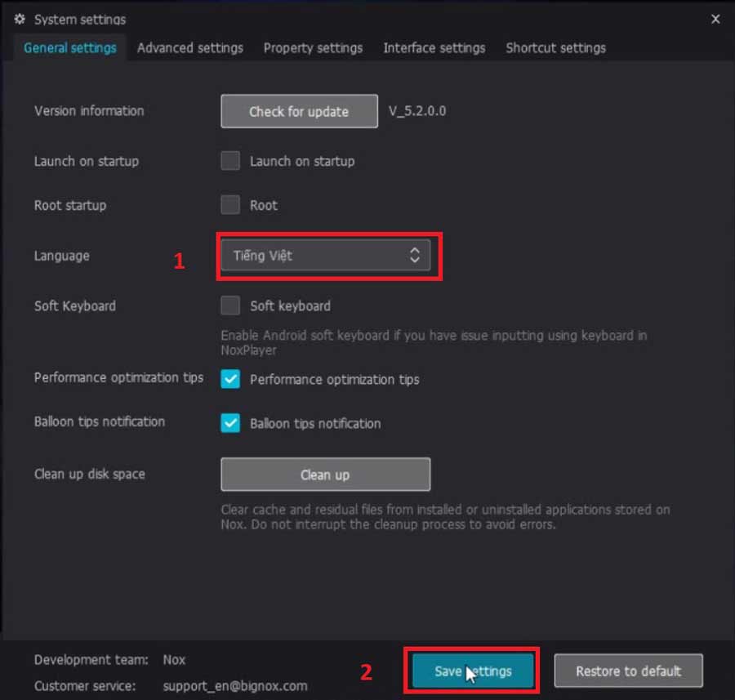Open the Advanced settings tab

[x=189, y=48]
